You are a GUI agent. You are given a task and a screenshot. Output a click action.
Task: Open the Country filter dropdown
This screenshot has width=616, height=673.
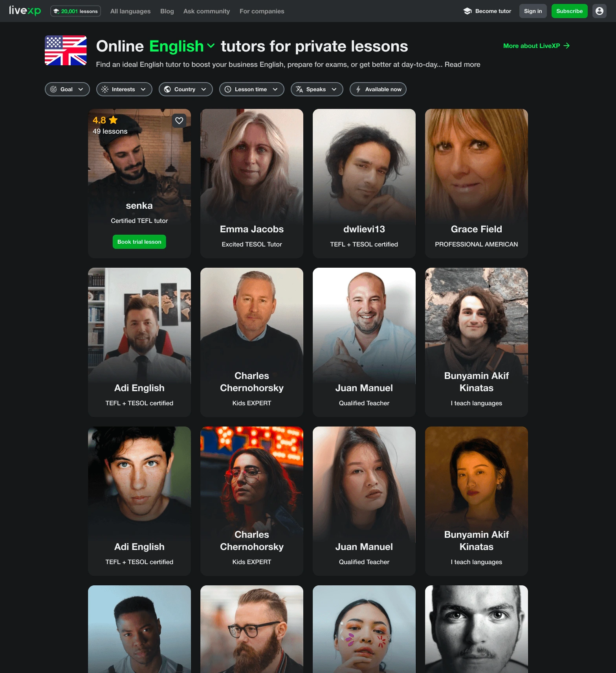pyautogui.click(x=185, y=89)
